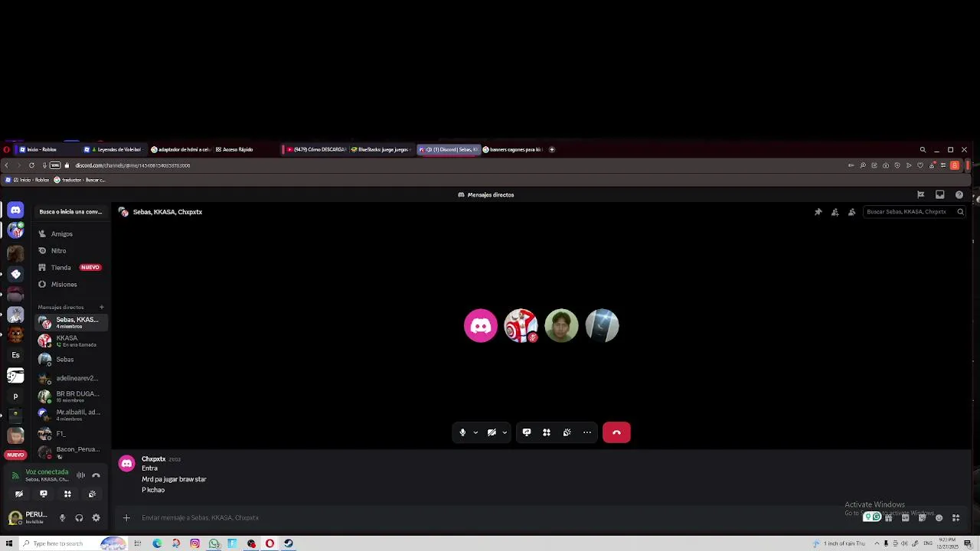The image size is (980, 551).
Task: Open Sebas direct message
Action: pyautogui.click(x=71, y=359)
